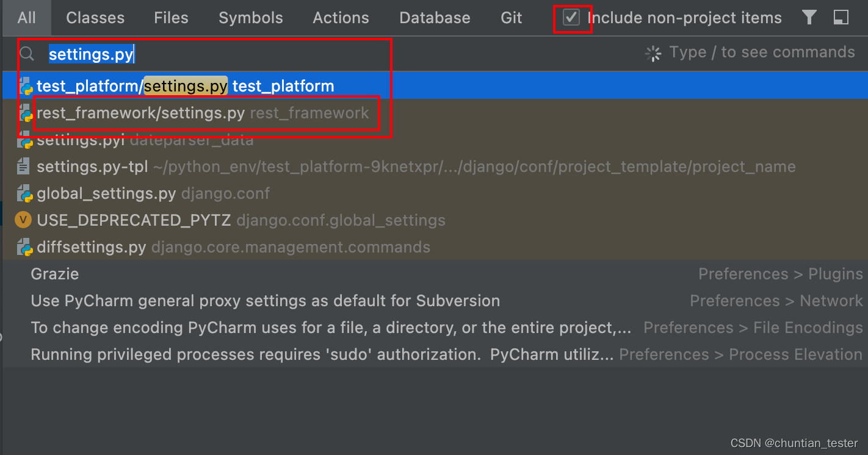The width and height of the screenshot is (868, 455).
Task: Click inside the settings.py search field
Action: point(92,54)
